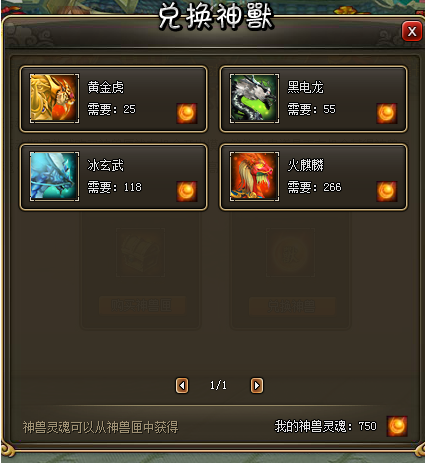This screenshot has height=463, width=425.
Task: Click the 需要: 266 cost text
Action: (x=314, y=187)
